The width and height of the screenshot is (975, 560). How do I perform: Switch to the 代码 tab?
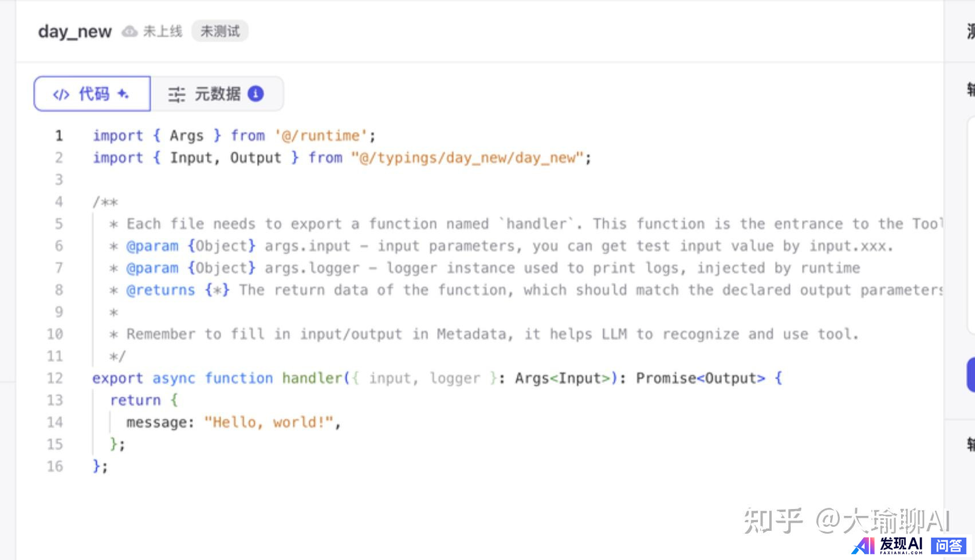[x=92, y=93]
